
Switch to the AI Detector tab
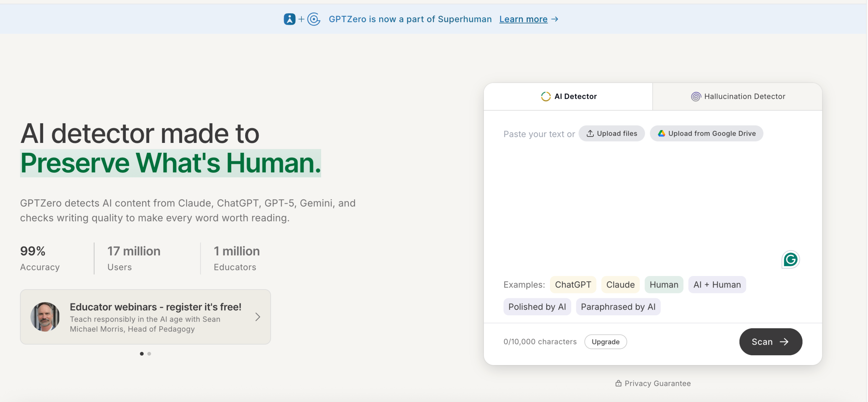click(568, 97)
